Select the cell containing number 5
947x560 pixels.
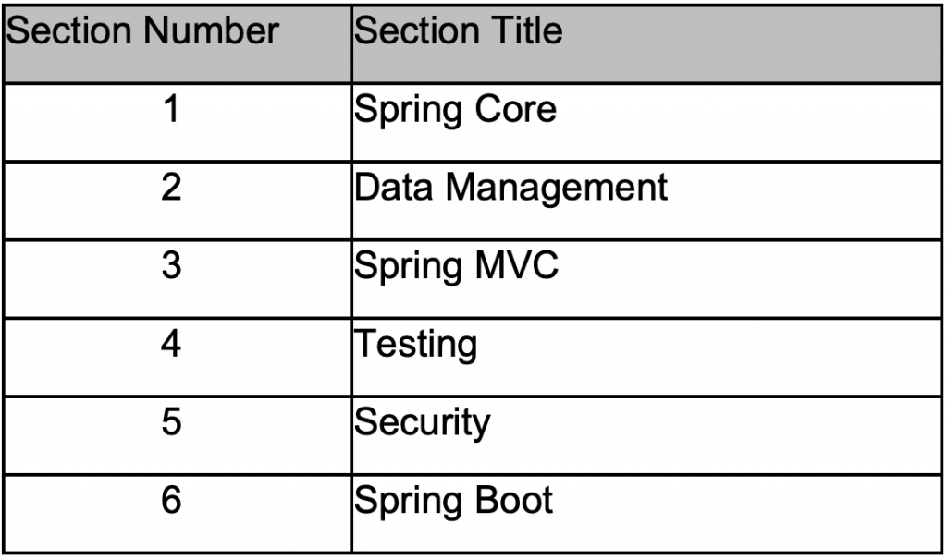pyautogui.click(x=171, y=423)
